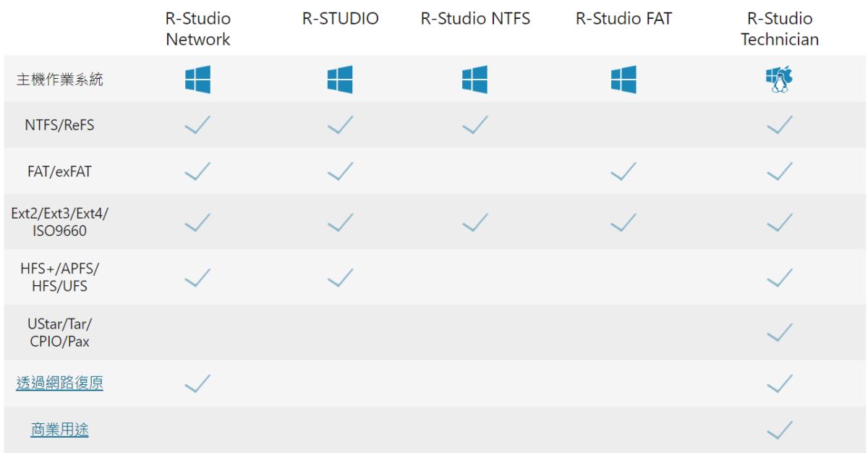Click the Windows icon under R-STUDIO column

point(340,80)
